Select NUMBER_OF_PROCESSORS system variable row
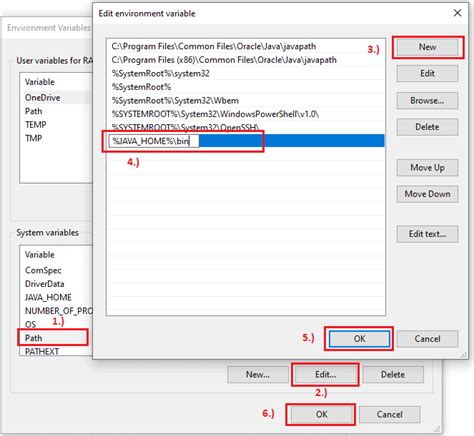The image size is (474, 436). click(56, 311)
